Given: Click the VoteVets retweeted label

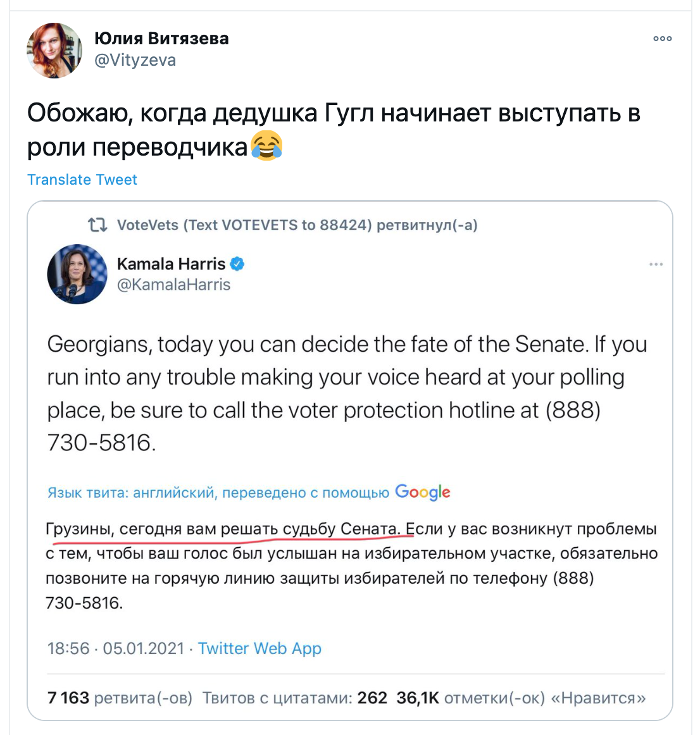Looking at the screenshot, I should (x=297, y=225).
